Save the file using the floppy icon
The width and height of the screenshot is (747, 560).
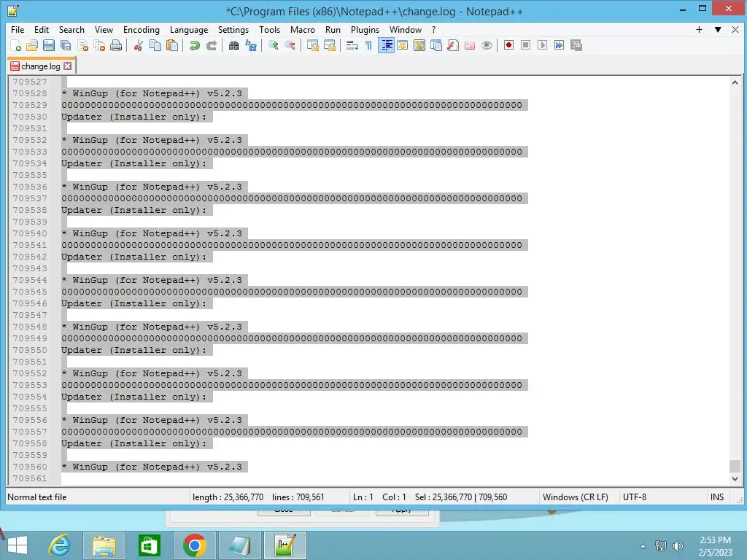click(49, 45)
